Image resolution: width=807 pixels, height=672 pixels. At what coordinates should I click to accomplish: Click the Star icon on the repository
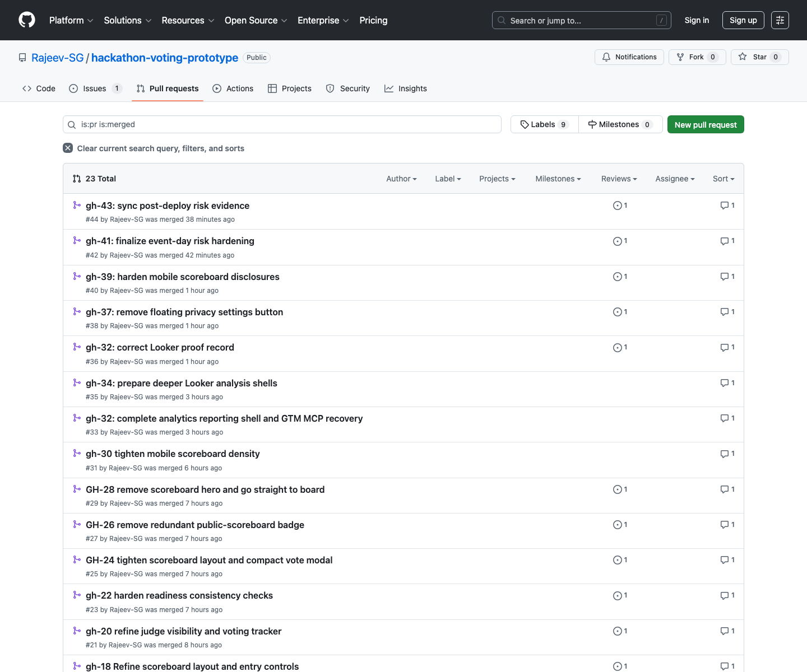coord(743,57)
